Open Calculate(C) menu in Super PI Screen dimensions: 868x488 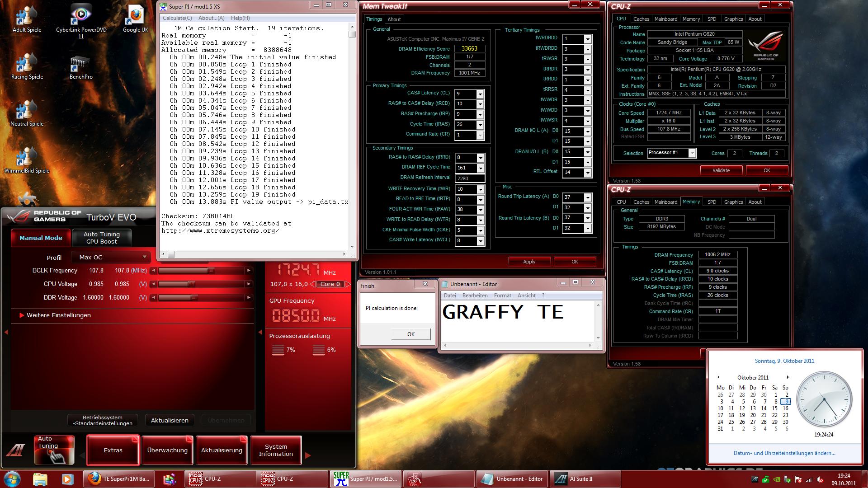[177, 18]
